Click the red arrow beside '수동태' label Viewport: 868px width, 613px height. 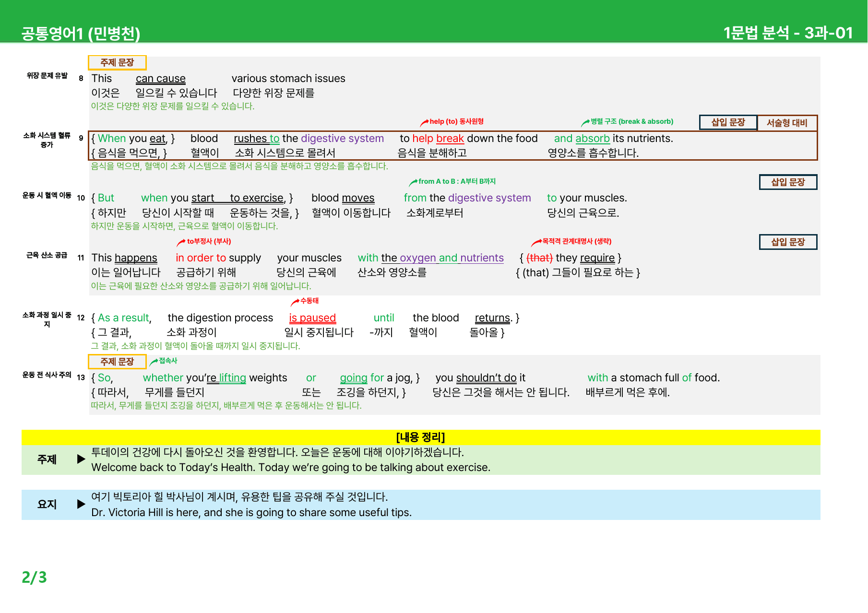295,302
